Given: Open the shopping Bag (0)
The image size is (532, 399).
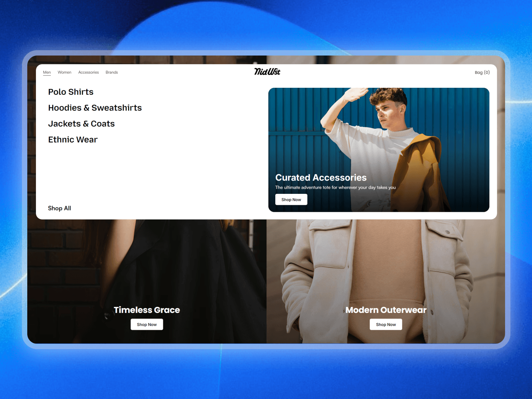Looking at the screenshot, I should (x=482, y=72).
